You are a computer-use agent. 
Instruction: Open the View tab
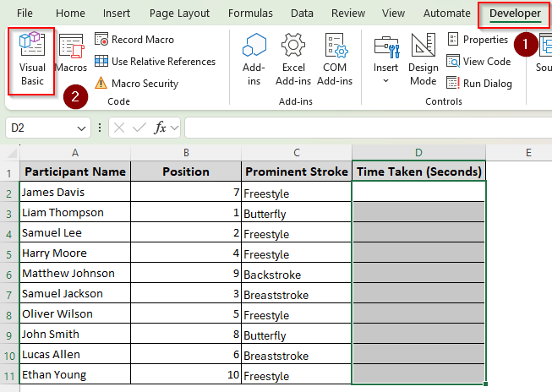(x=394, y=13)
